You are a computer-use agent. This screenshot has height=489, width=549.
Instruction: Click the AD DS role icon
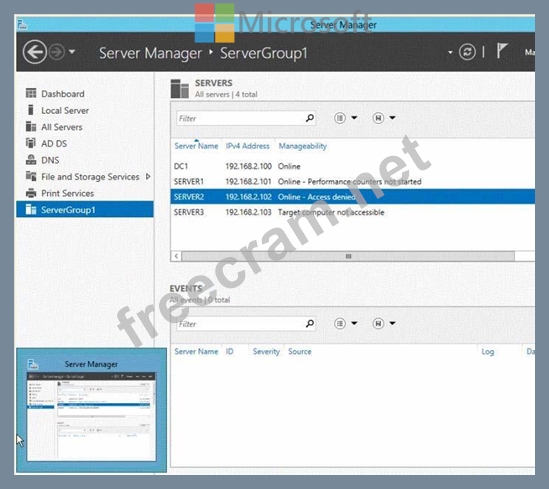coord(31,143)
